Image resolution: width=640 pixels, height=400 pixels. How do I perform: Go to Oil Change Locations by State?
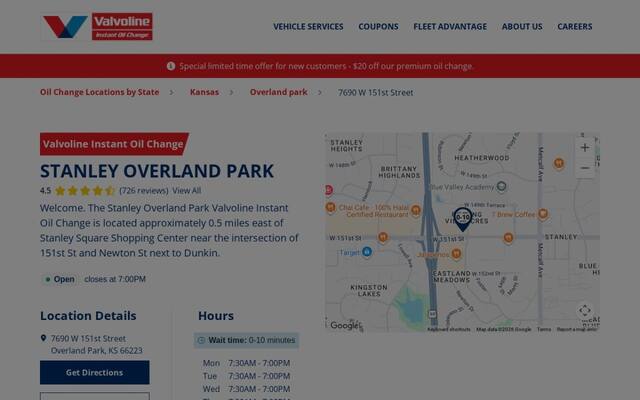coord(100,92)
